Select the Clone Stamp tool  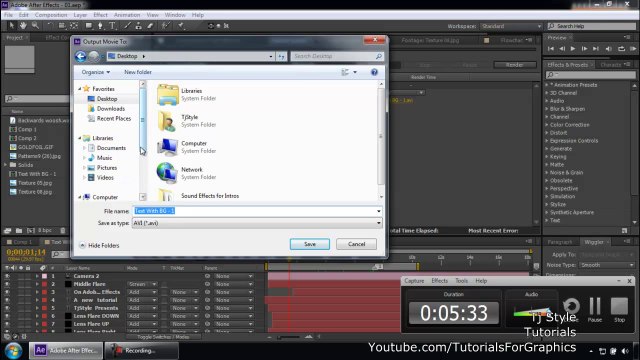point(139,26)
